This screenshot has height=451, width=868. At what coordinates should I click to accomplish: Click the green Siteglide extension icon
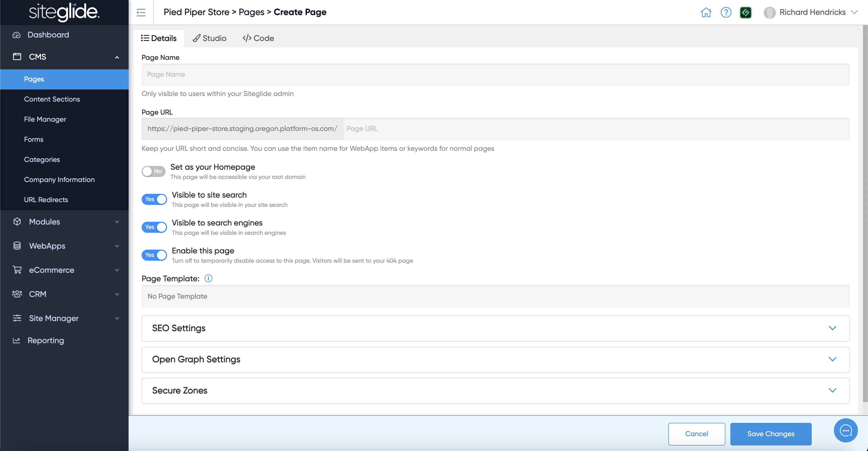coord(745,13)
